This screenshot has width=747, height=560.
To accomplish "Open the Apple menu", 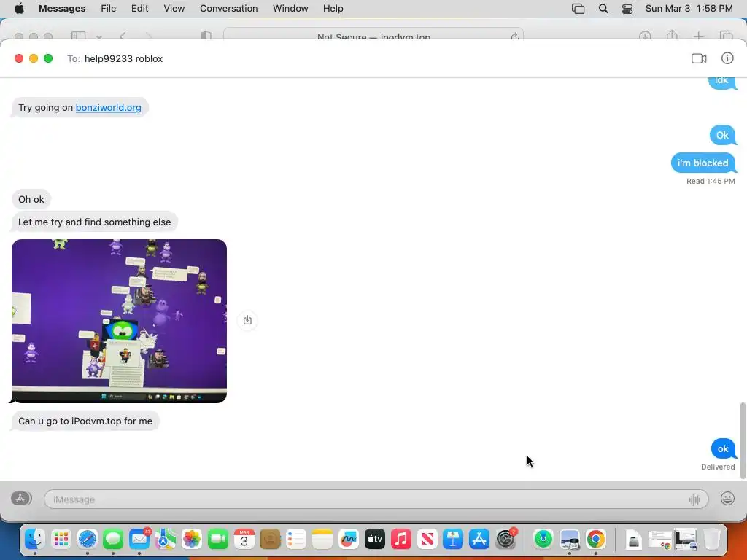I will point(19,9).
